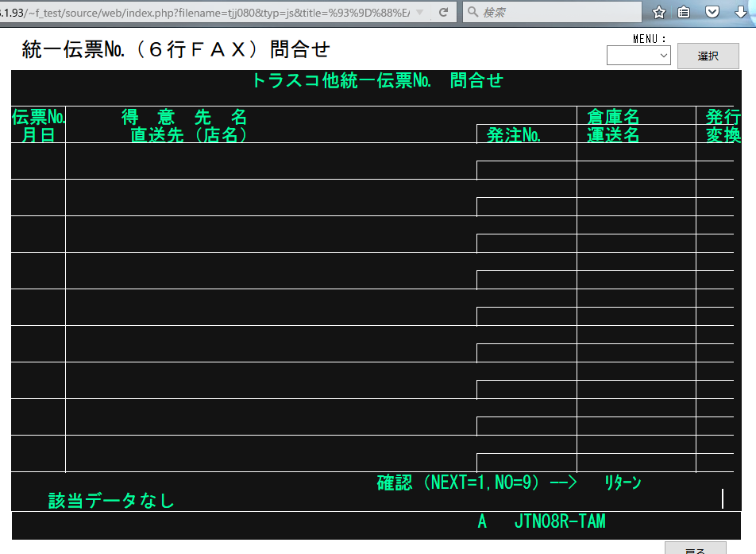Open the MENU dropdown list
The height and width of the screenshot is (554, 756).
638,56
